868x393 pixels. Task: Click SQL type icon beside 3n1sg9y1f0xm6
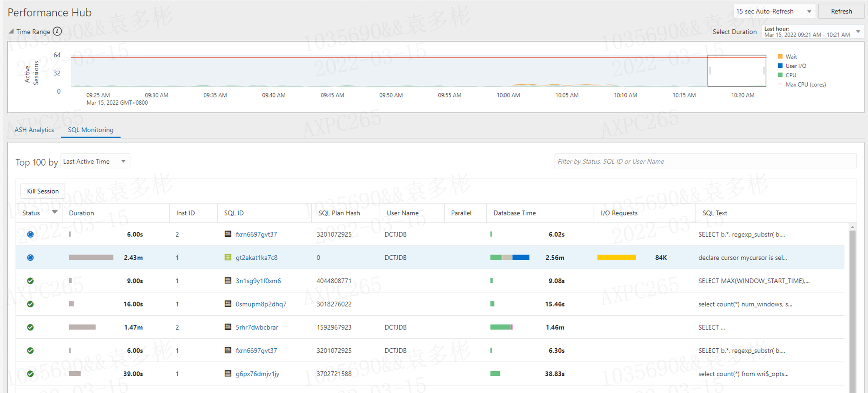click(x=228, y=280)
